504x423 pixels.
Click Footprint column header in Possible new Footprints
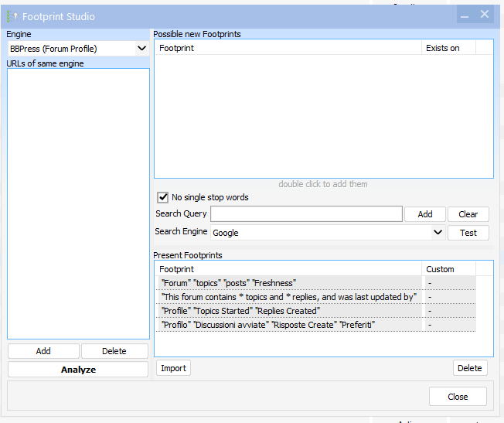tap(288, 48)
